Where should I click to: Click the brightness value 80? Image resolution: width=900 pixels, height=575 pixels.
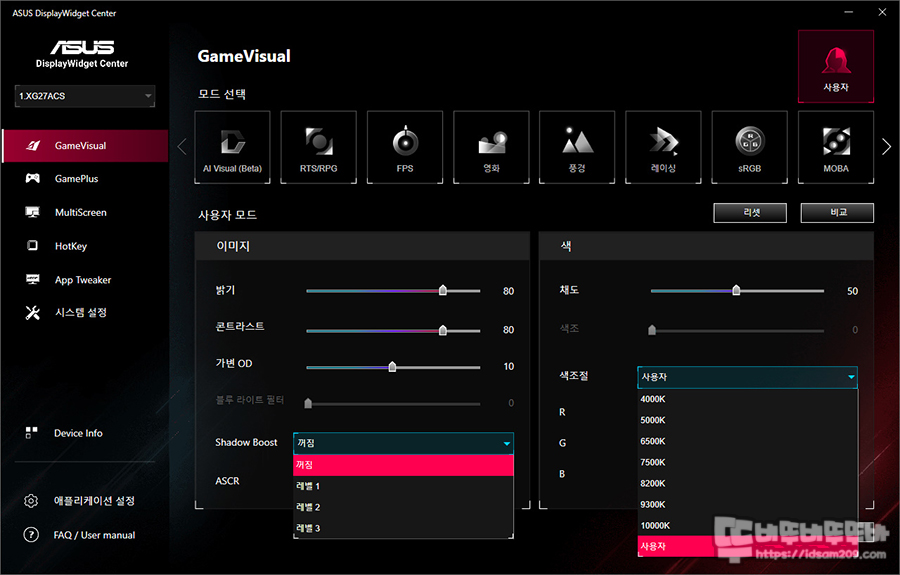click(x=509, y=292)
